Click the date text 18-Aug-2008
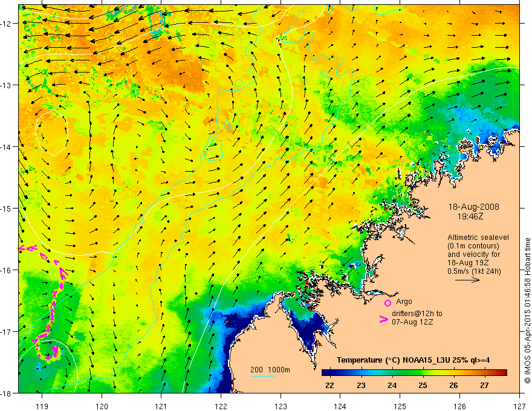 coord(473,207)
